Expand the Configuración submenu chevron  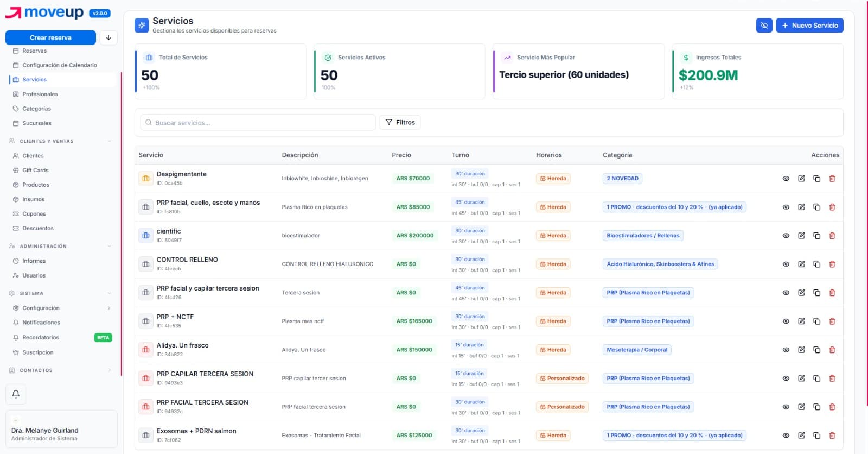[x=109, y=308]
